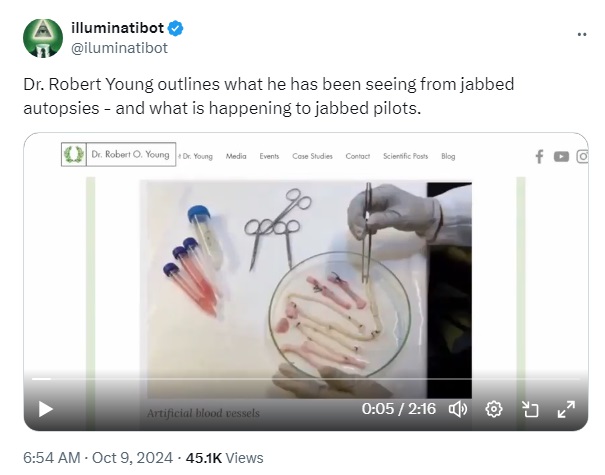605x475 pixels.
Task: Expand video to fullscreen
Action: tap(566, 409)
